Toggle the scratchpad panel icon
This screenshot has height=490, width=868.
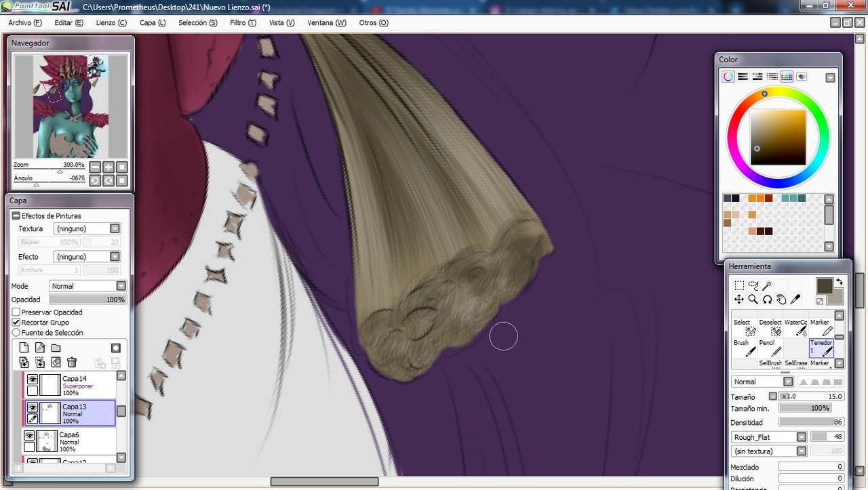pos(802,77)
